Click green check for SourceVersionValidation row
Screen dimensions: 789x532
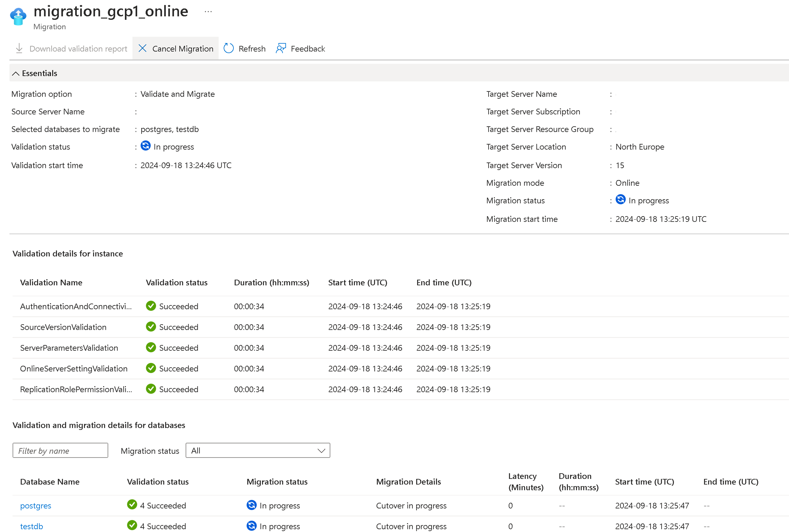(x=151, y=327)
